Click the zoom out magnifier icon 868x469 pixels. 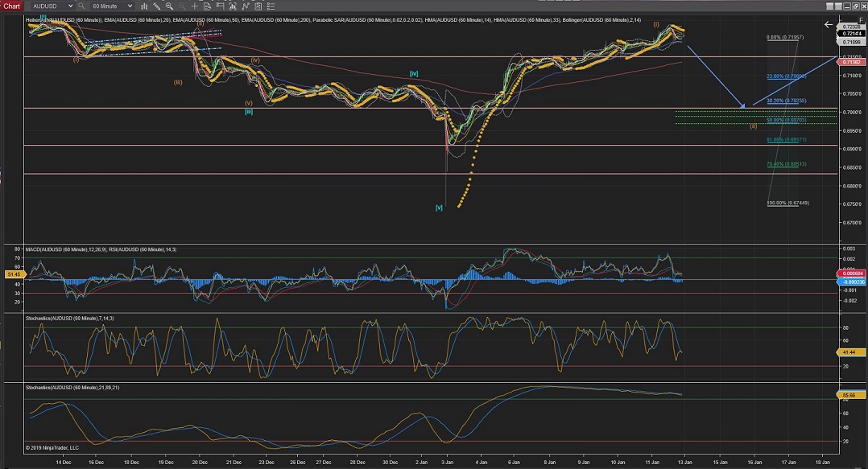pos(182,6)
